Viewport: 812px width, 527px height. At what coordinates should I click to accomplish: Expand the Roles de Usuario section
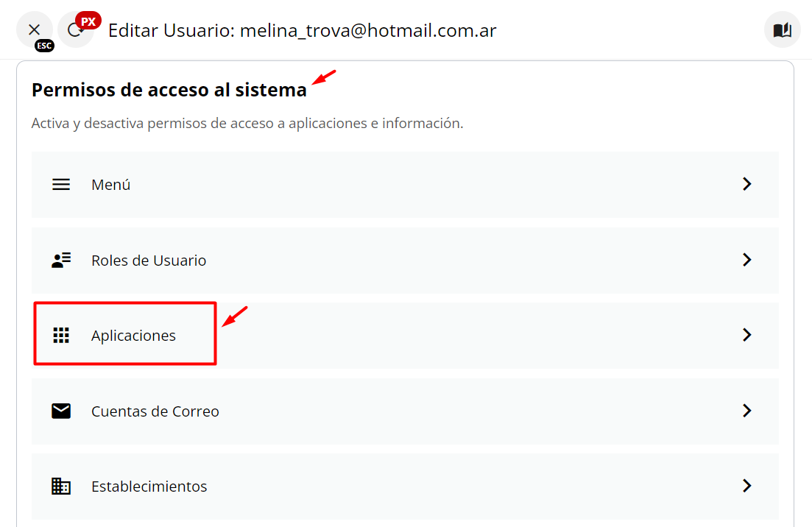[x=746, y=260]
